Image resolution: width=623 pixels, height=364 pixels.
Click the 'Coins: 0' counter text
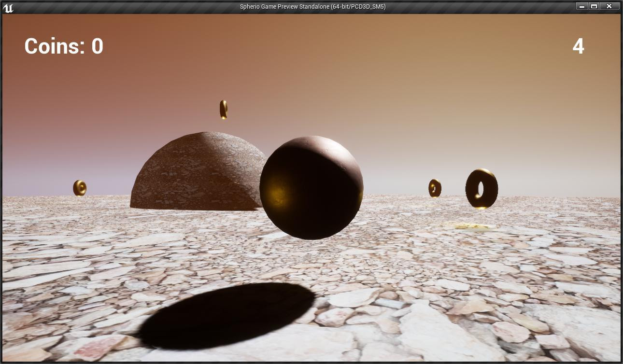pos(64,46)
